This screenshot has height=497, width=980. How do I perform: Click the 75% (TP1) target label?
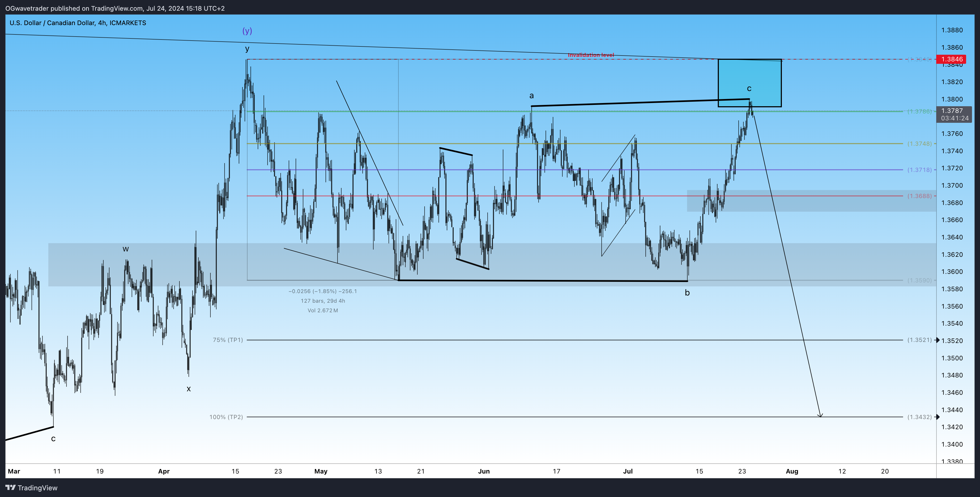click(x=228, y=340)
